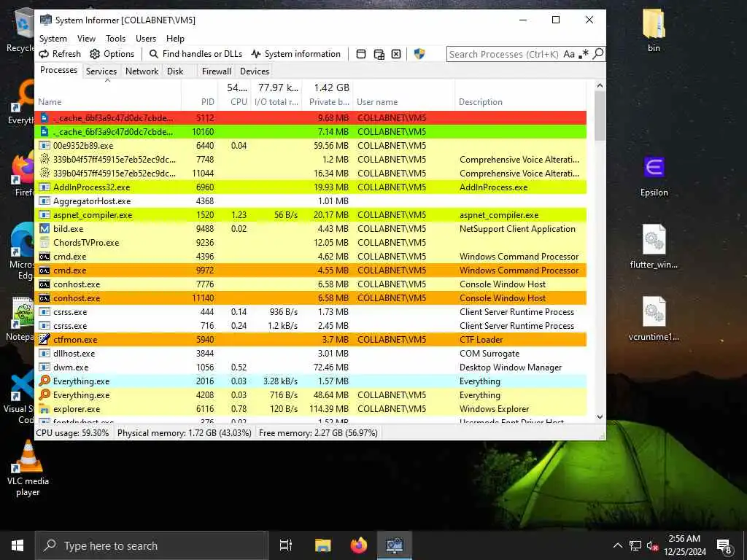The image size is (747, 560).
Task: Toggle case sensitive Aa search option
Action: [x=569, y=54]
